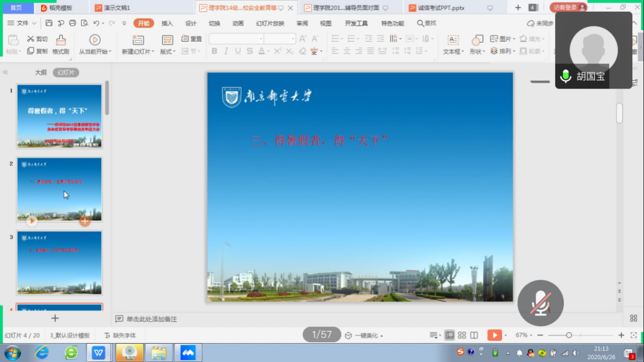Click the Format Painter (格式刷) icon
Screen dimensions: 644x362
[x=60, y=41]
